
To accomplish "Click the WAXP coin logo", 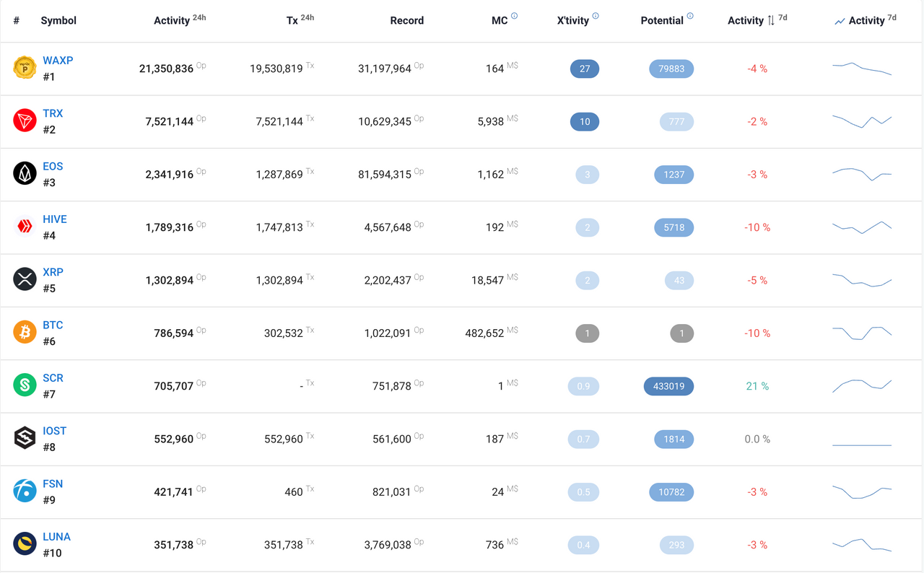I will tap(25, 68).
